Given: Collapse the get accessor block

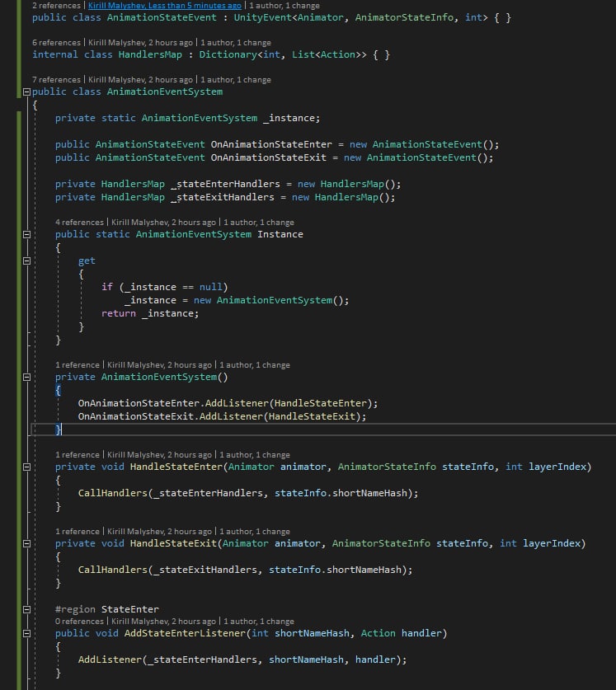Looking at the screenshot, I should tap(26, 261).
